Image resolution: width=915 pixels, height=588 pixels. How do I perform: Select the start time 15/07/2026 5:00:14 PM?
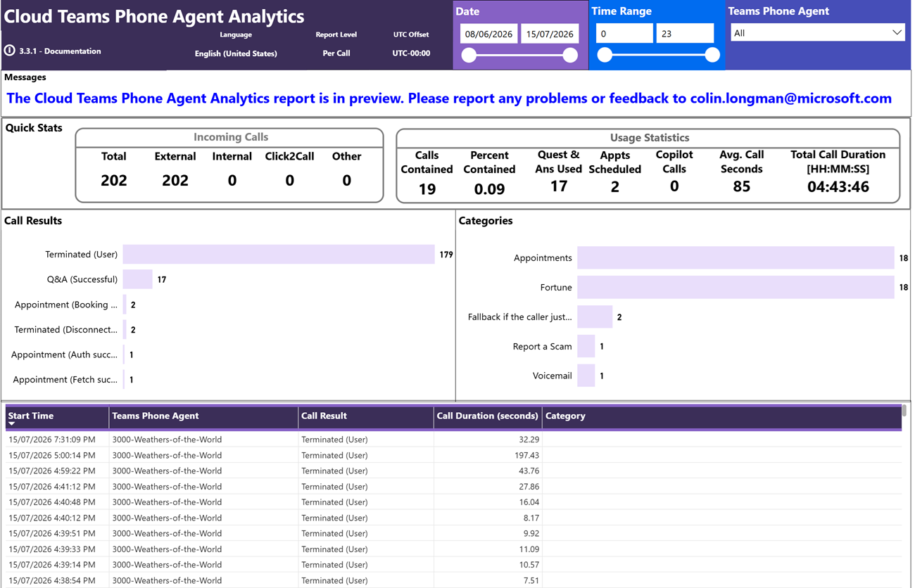[51, 455]
